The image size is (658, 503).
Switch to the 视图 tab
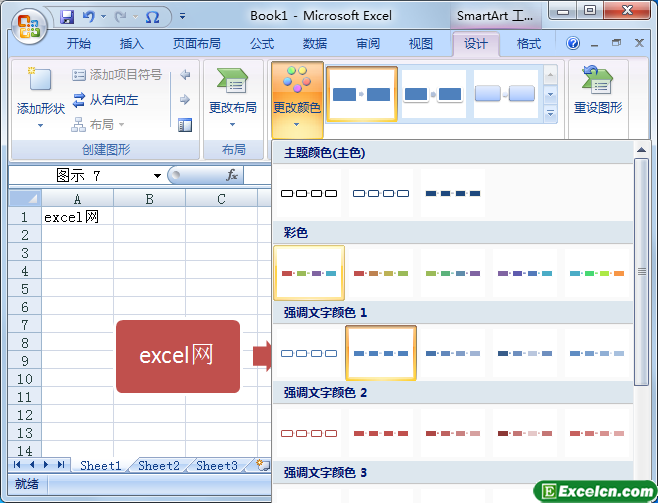tap(420, 43)
